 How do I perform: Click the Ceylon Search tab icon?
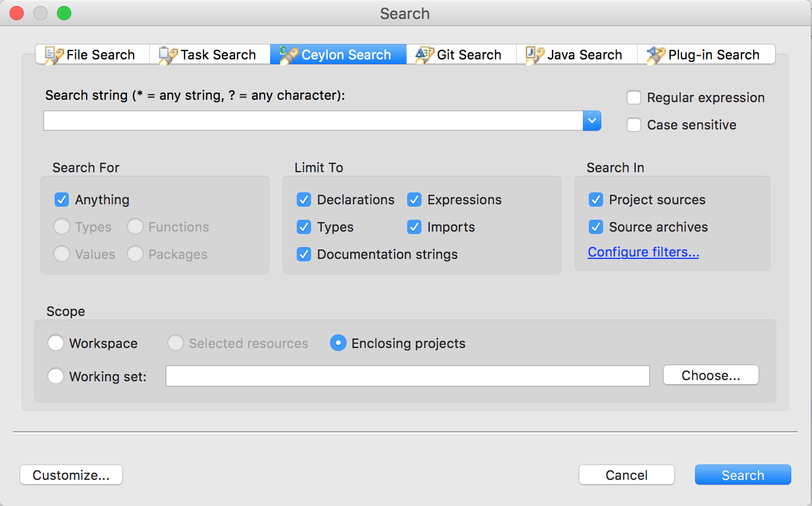point(289,55)
